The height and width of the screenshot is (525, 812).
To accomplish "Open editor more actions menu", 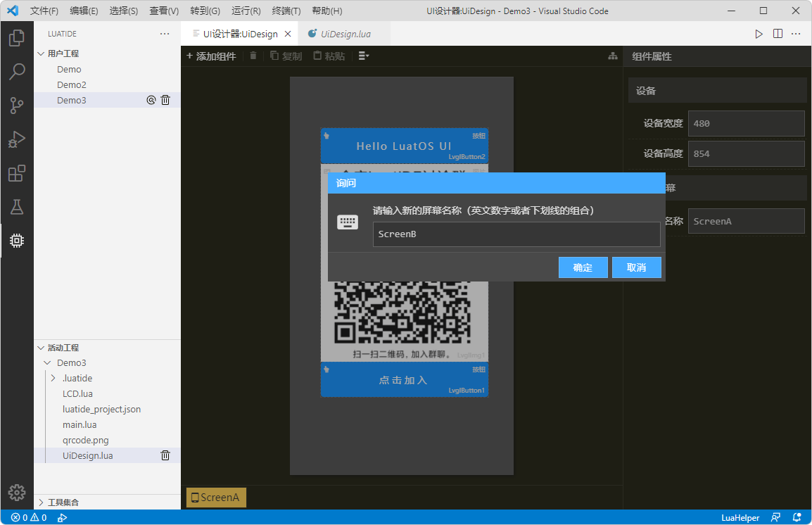I will 796,34.
